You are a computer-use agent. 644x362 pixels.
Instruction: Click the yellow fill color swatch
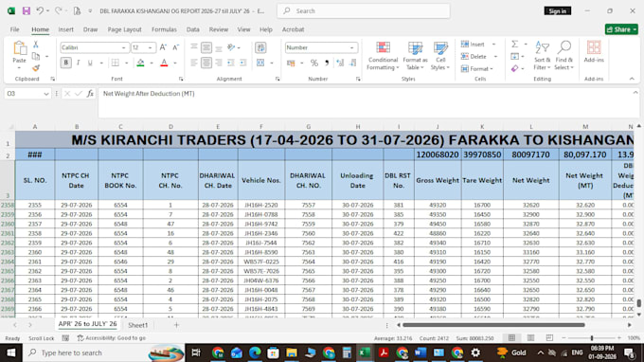pos(140,63)
